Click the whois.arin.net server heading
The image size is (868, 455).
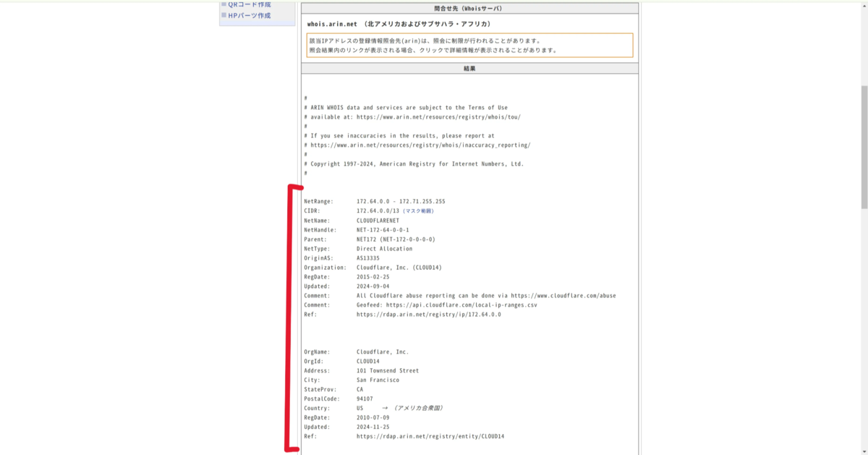click(x=399, y=24)
